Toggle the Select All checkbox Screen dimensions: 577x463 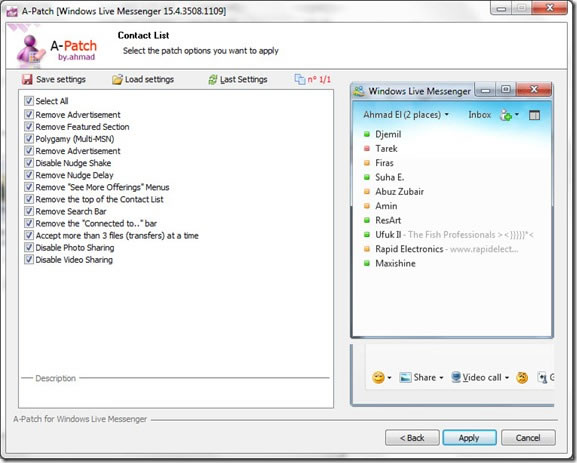(29, 100)
